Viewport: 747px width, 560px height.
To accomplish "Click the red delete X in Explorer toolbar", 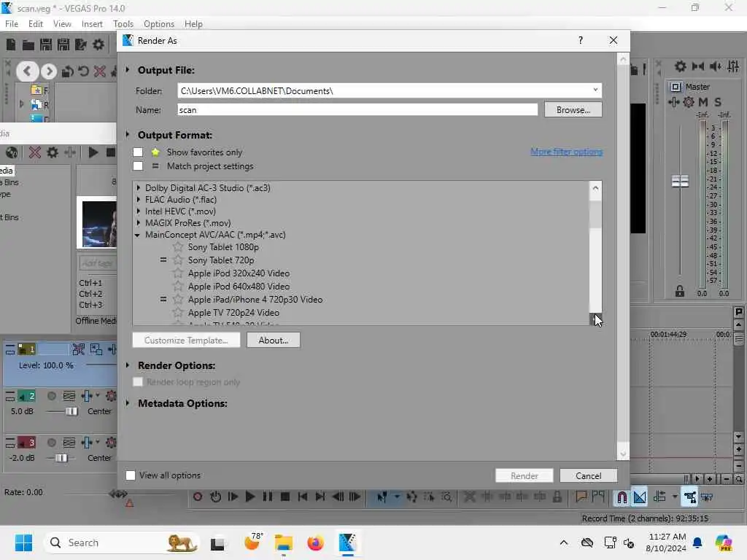I will coord(99,71).
